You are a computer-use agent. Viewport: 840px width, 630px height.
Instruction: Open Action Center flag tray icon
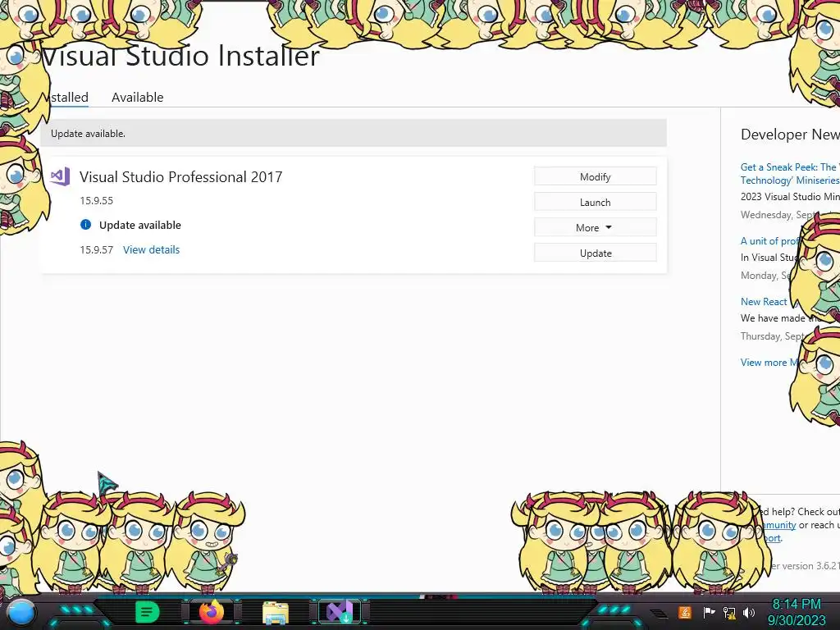[x=709, y=612]
